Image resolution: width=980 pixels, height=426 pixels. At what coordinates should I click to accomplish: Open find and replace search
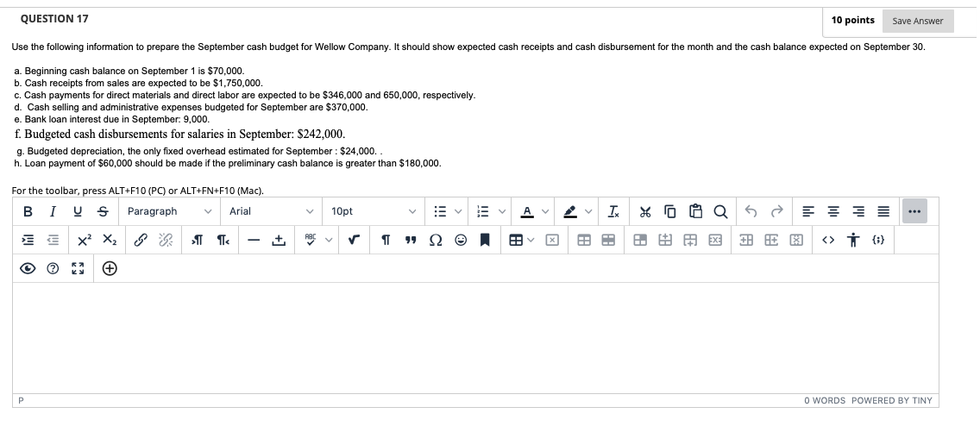[x=720, y=212]
